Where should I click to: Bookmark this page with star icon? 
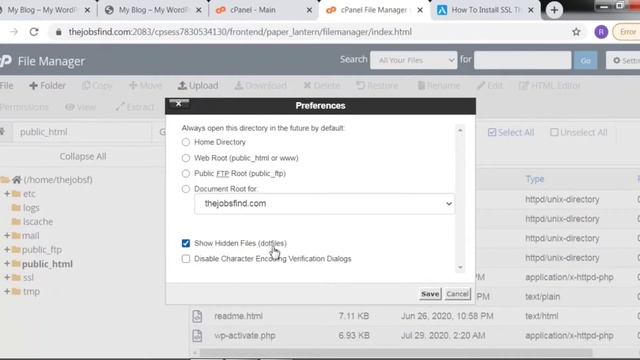pyautogui.click(x=576, y=32)
